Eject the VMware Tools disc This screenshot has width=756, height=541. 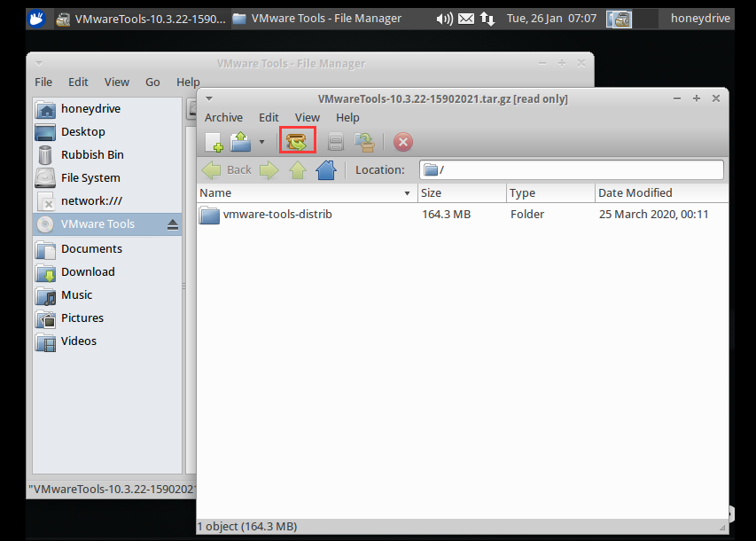pos(173,225)
